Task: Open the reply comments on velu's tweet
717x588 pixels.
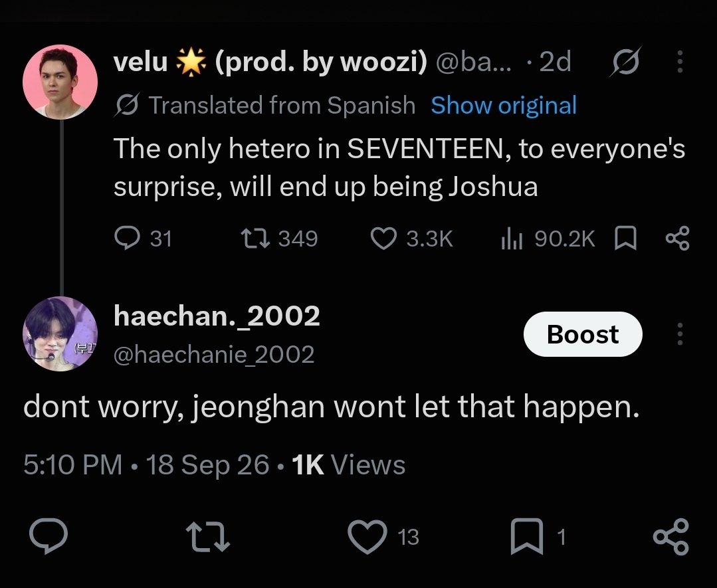Action: (143, 239)
